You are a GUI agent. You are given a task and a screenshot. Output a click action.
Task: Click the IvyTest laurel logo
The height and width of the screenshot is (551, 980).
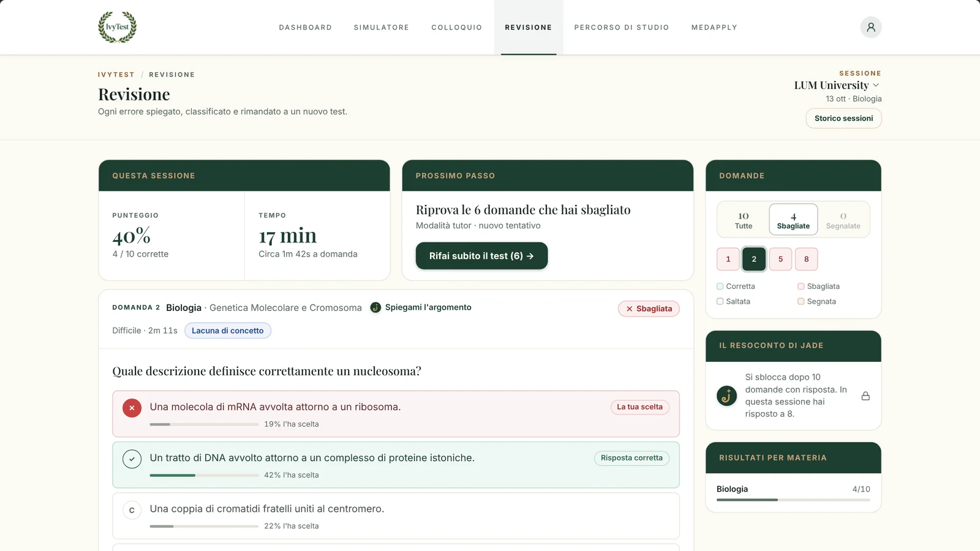coord(118,27)
